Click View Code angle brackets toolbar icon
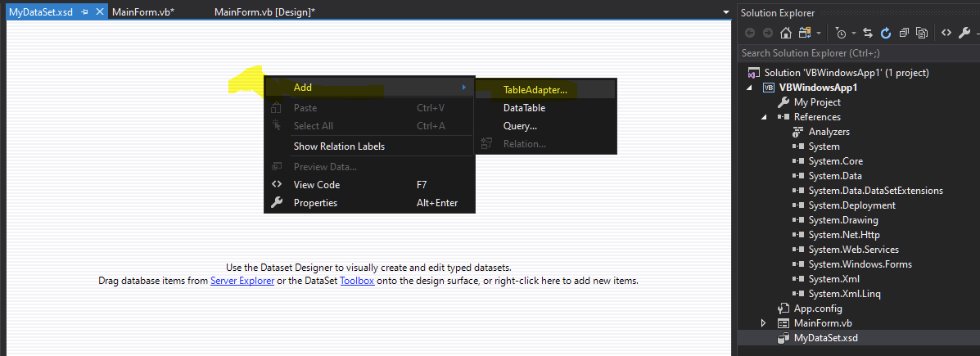 pyautogui.click(x=946, y=33)
